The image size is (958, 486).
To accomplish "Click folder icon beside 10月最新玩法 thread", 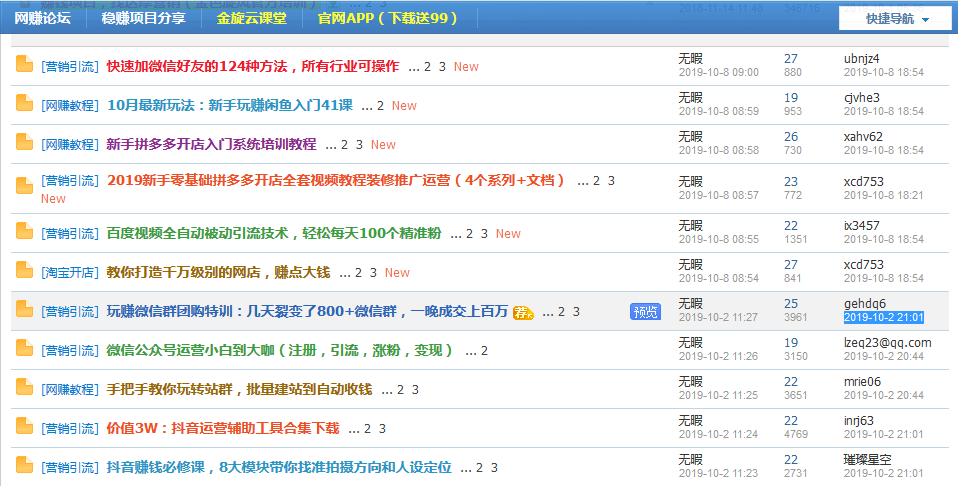I will pyautogui.click(x=24, y=104).
